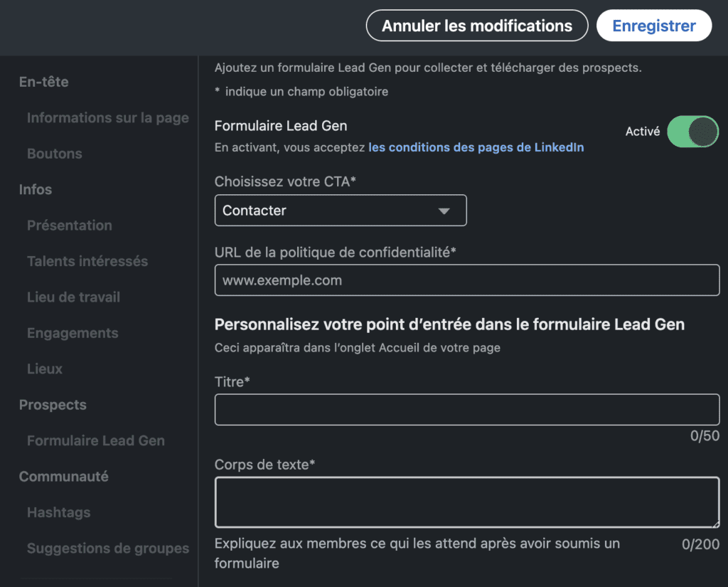This screenshot has height=587, width=728.
Task: Open Suggestions de groupes item
Action: click(107, 549)
